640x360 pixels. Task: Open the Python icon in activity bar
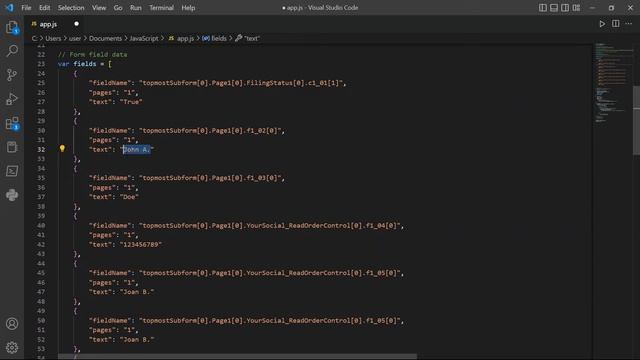tap(12, 195)
